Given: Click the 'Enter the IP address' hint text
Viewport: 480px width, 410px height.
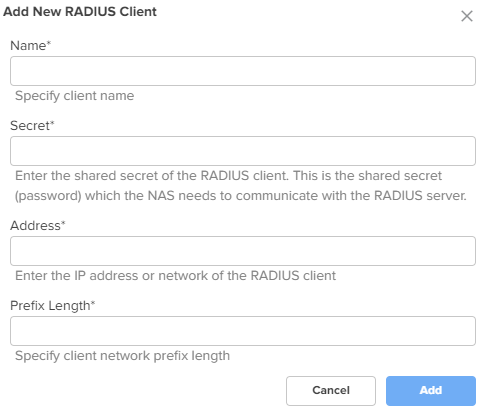Looking at the screenshot, I should pyautogui.click(x=175, y=276).
